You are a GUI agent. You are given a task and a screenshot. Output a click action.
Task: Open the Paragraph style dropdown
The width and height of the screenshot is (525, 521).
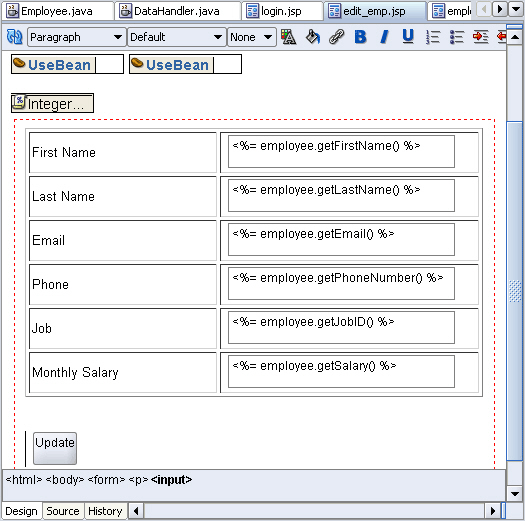[x=76, y=37]
